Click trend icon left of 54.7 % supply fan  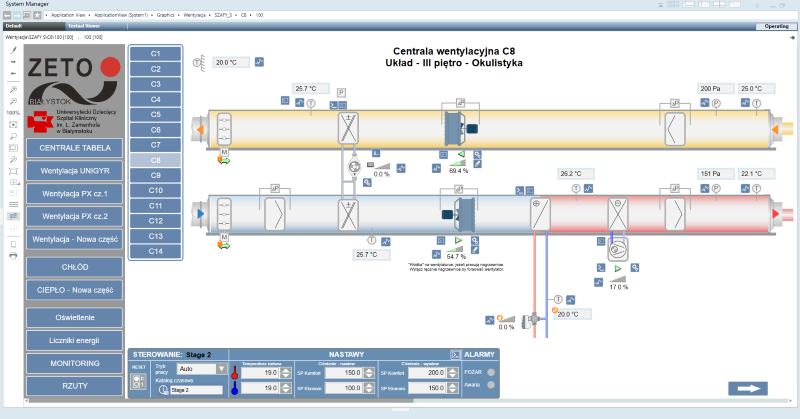click(x=436, y=254)
